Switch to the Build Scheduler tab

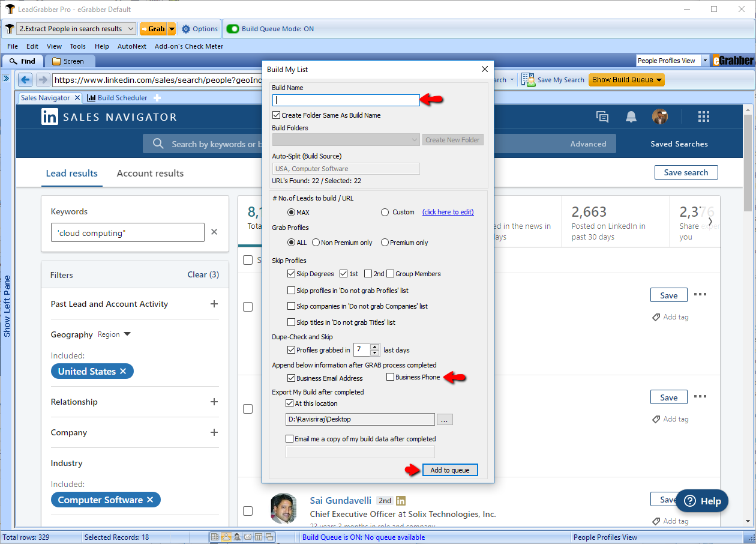click(118, 98)
